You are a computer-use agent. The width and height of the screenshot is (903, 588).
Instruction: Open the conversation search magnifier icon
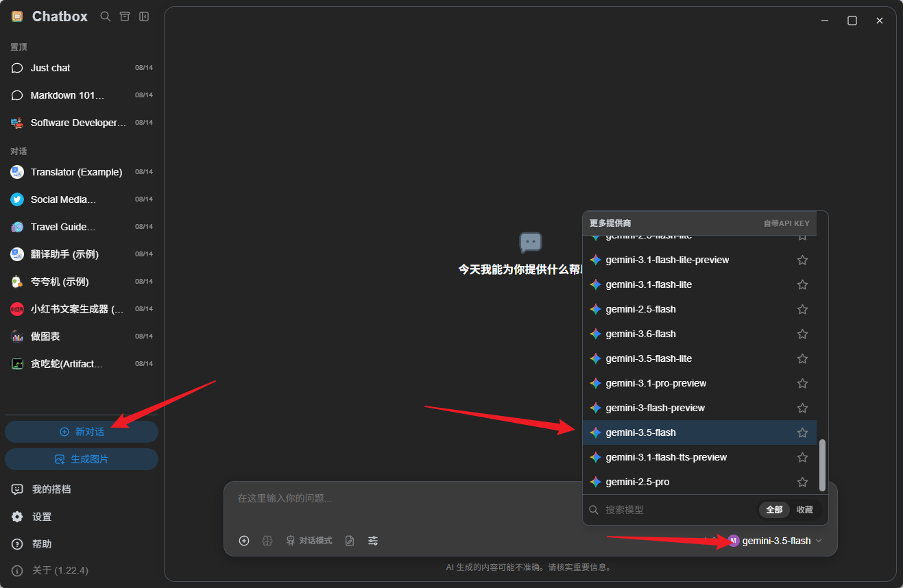point(106,16)
